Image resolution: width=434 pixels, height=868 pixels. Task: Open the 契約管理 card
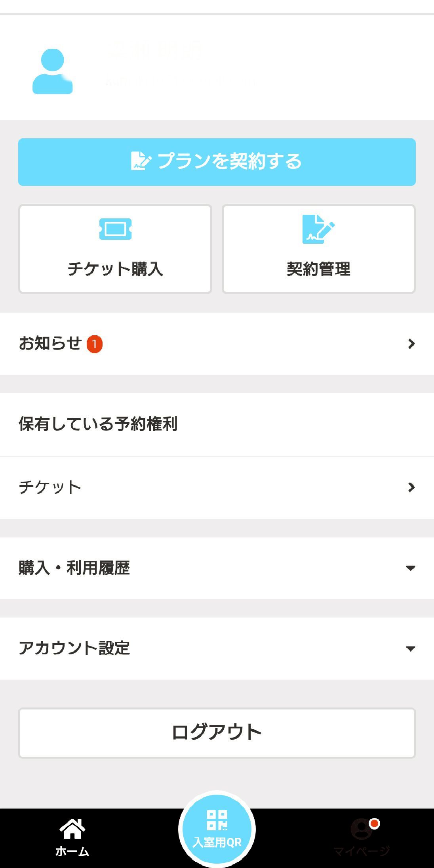pos(319,249)
